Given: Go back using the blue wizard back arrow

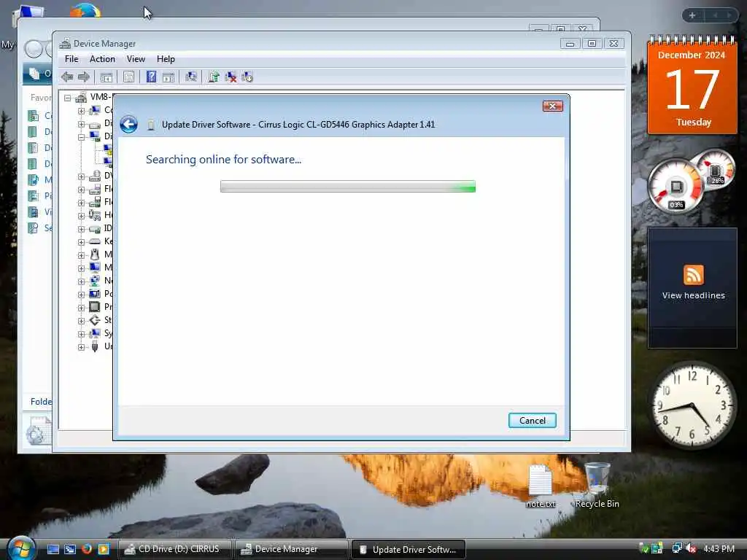Looking at the screenshot, I should (128, 124).
